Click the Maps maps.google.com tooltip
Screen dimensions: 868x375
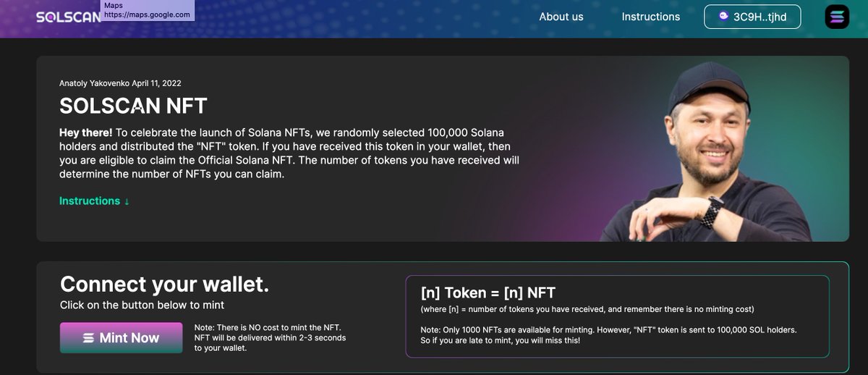coord(148,10)
